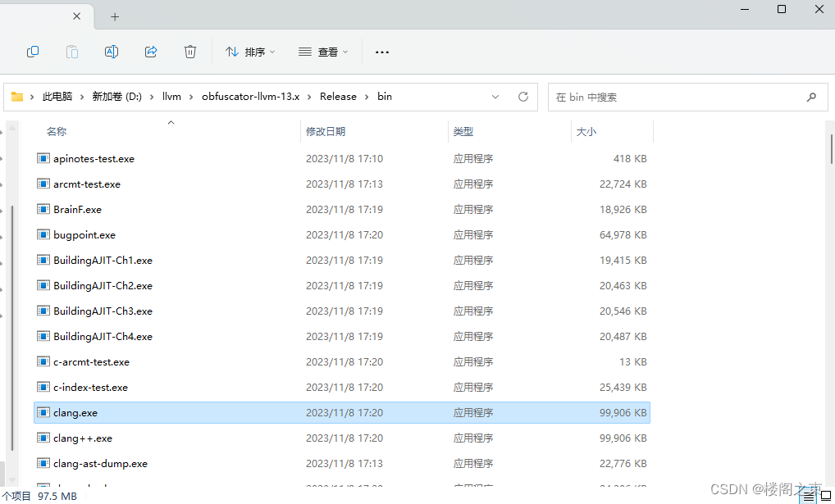
Task: Click the refresh icon beside the address bar
Action: [x=523, y=96]
